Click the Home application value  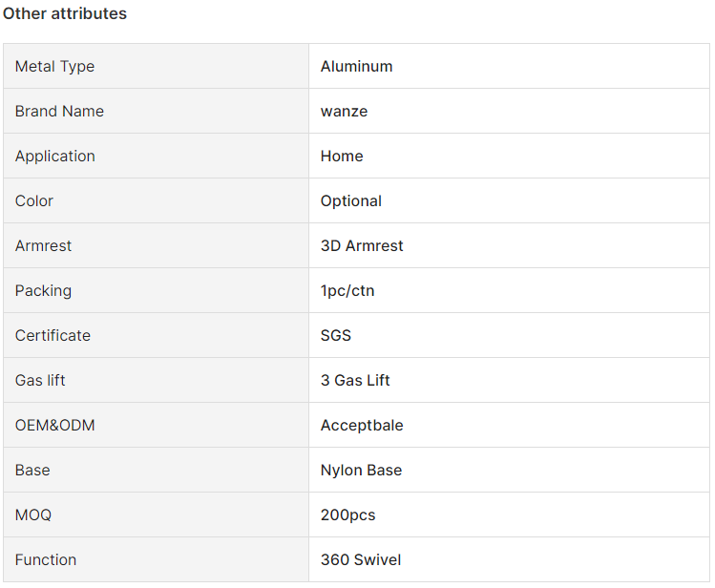(342, 157)
